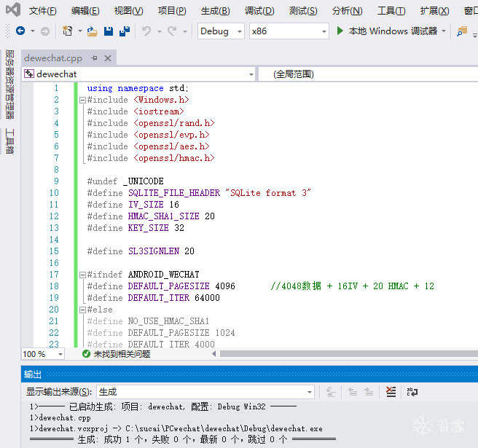Open the 项目(P) menu
The width and height of the screenshot is (478, 448).
pos(172,11)
